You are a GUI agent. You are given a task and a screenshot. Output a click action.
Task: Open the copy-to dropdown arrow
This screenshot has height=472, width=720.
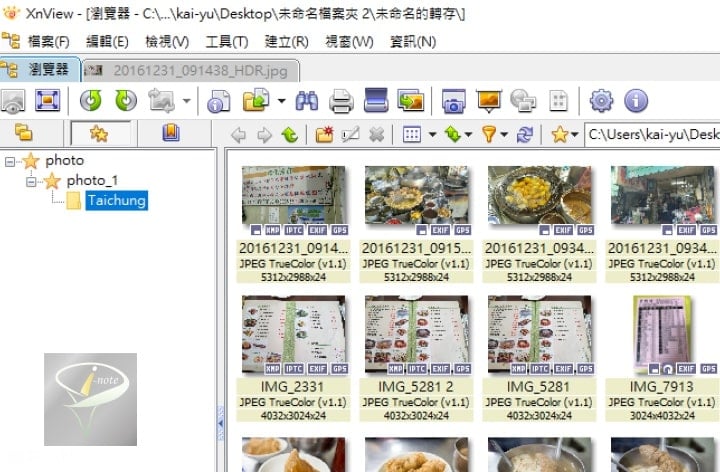coord(281,101)
